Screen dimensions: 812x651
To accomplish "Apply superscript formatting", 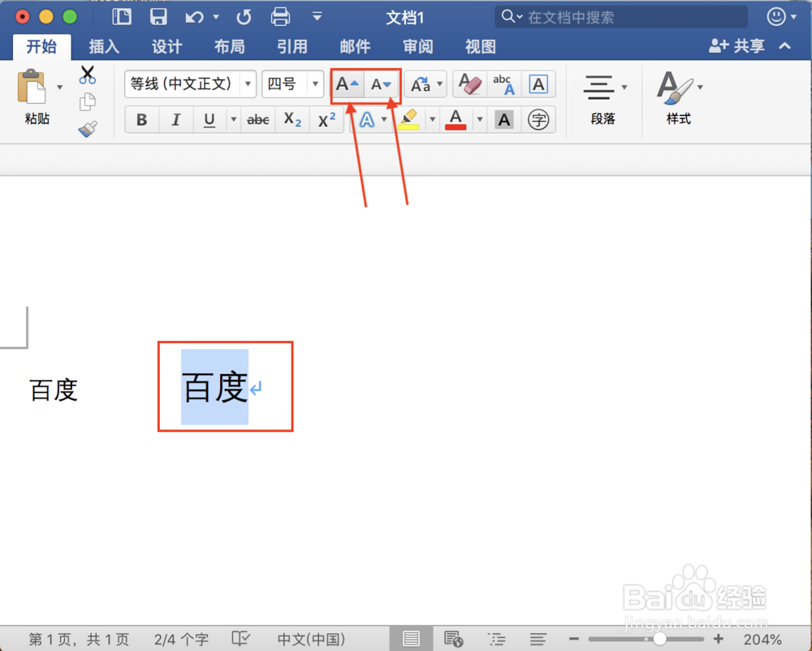I will 326,119.
